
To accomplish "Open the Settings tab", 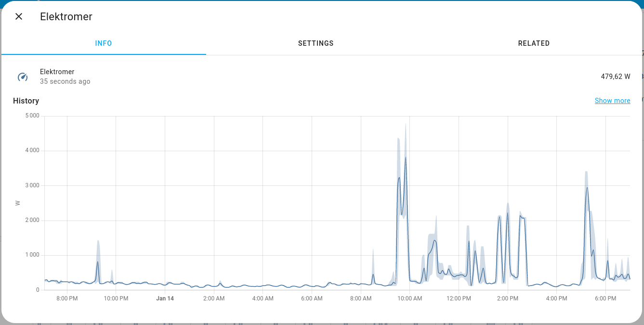I will 315,43.
